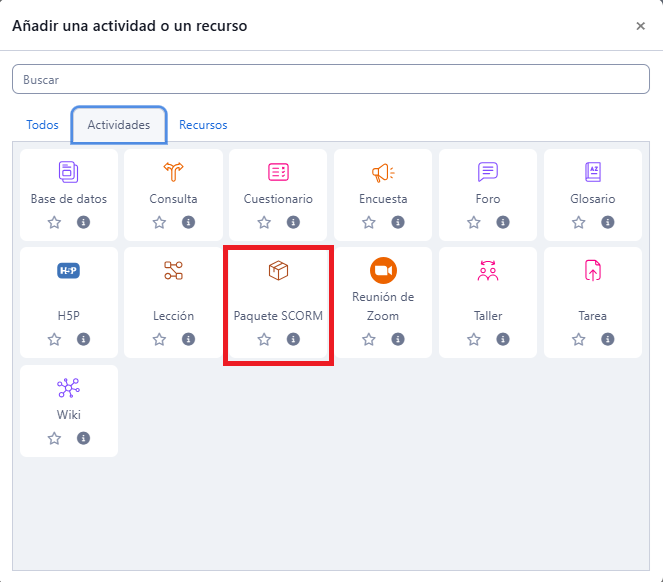663x582 pixels.
Task: Star the Lección activity as favorite
Action: pyautogui.click(x=159, y=340)
